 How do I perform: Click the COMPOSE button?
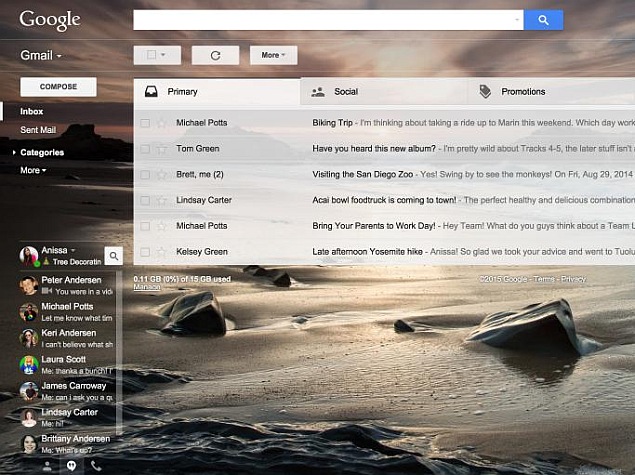tap(58, 87)
